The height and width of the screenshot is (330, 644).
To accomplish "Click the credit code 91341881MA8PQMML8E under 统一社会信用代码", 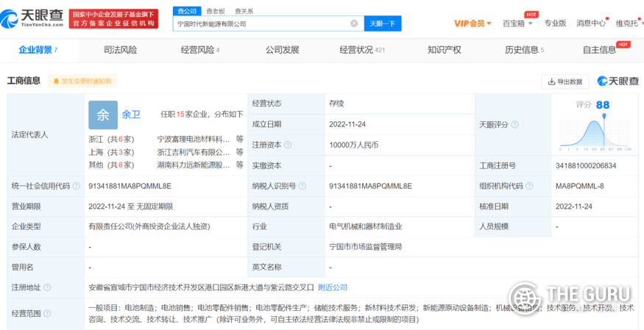I will pyautogui.click(x=130, y=186).
